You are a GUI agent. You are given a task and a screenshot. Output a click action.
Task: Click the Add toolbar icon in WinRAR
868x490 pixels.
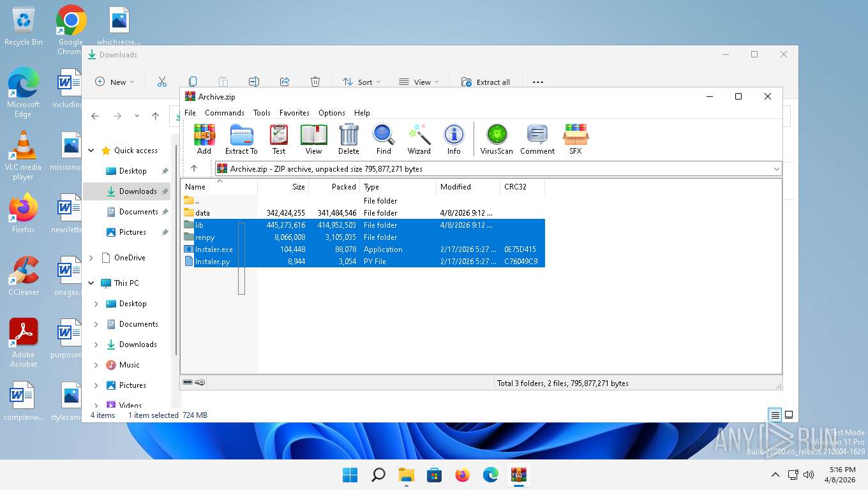pos(204,139)
